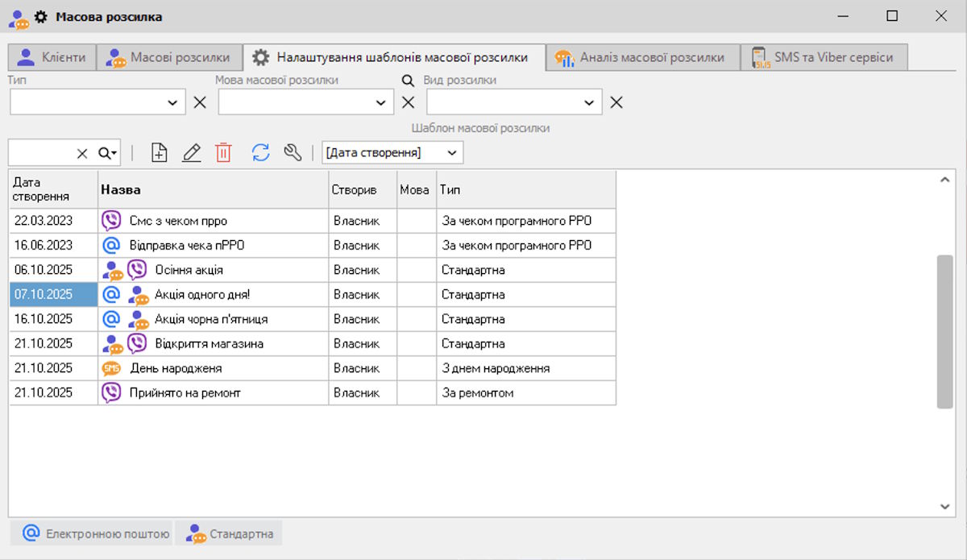Viewport: 967px width, 560px height.
Task: Click the Електронною поштою filter button
Action: (x=91, y=533)
